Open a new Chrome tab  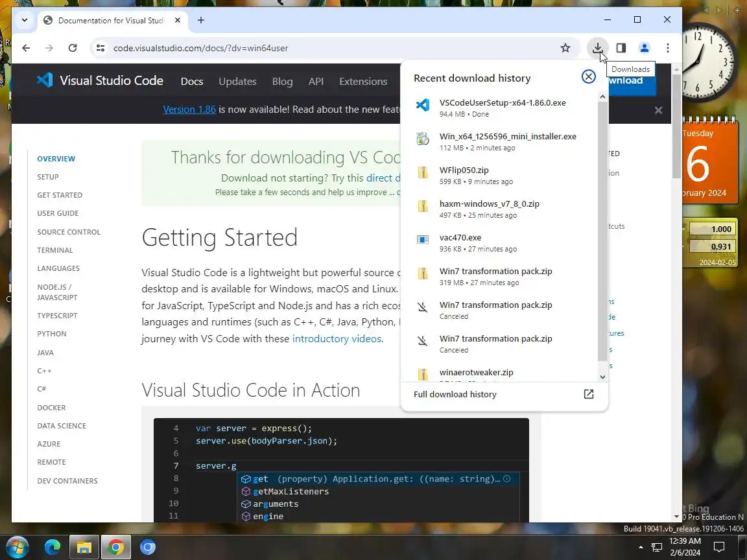[200, 21]
